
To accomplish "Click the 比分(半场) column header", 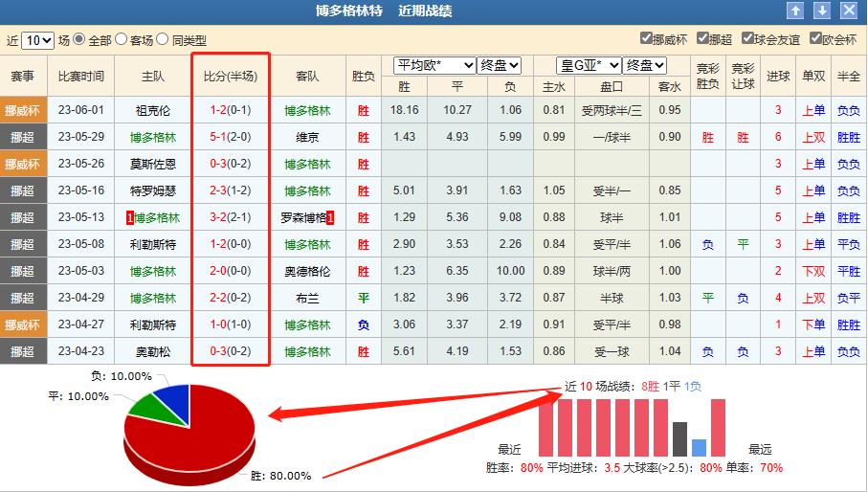I will (x=231, y=76).
